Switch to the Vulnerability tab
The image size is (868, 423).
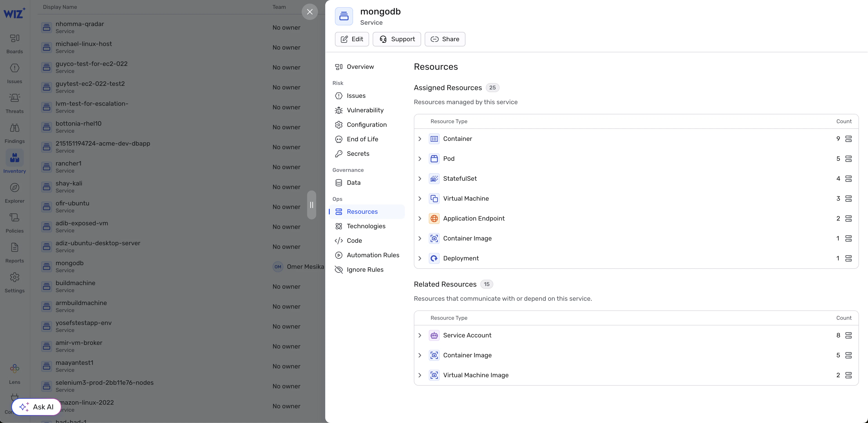point(365,110)
